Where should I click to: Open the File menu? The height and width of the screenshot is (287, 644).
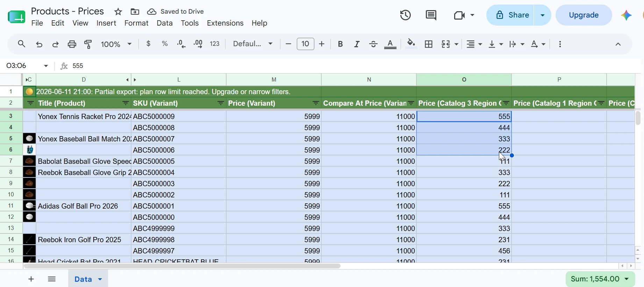click(x=37, y=23)
